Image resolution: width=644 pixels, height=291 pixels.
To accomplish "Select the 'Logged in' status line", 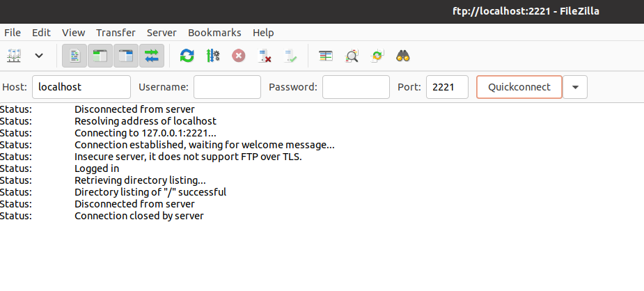I will tap(97, 168).
